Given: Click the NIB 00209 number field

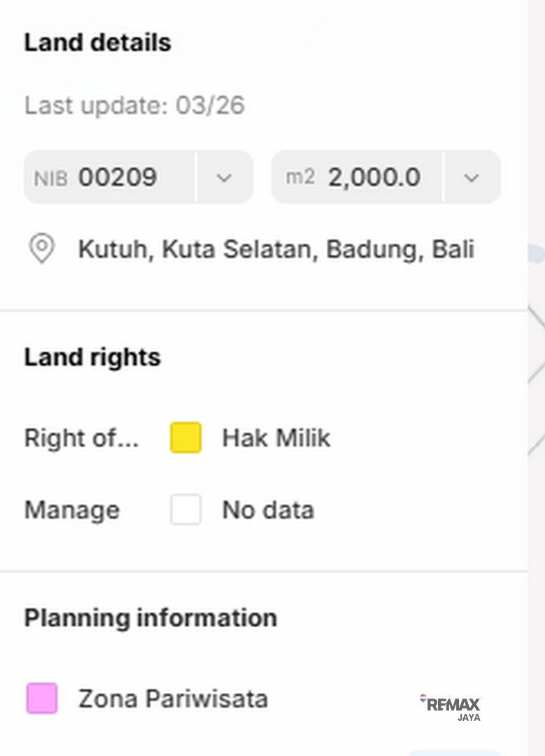Looking at the screenshot, I should tap(118, 177).
